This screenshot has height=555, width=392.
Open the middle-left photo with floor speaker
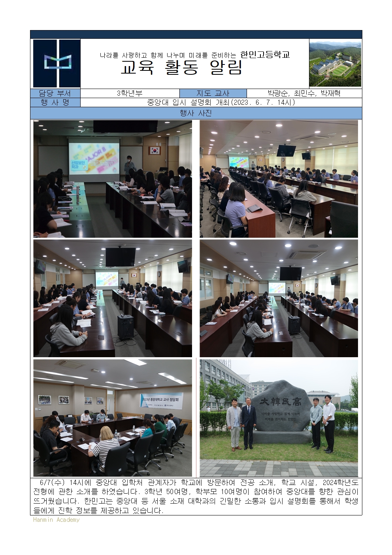[x=113, y=298]
